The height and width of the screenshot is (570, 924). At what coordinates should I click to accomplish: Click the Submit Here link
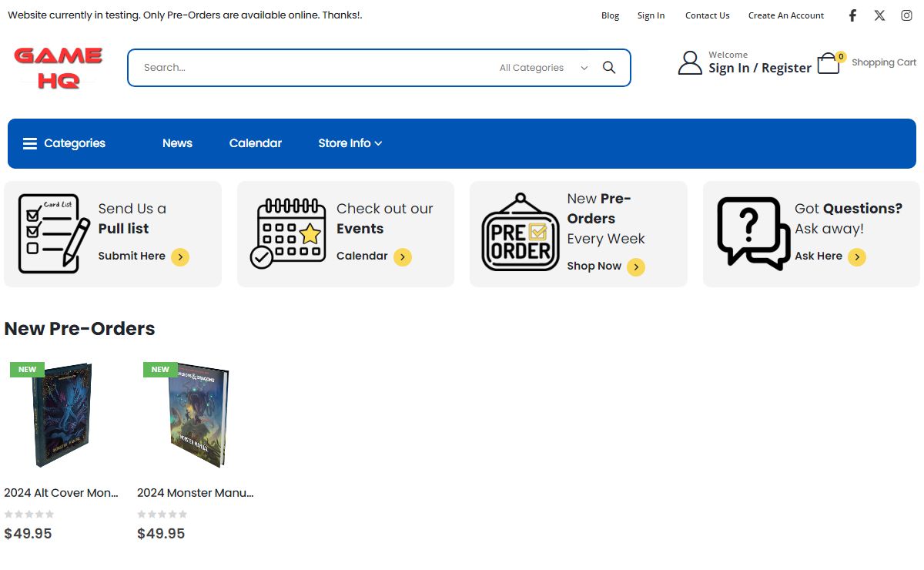point(132,256)
